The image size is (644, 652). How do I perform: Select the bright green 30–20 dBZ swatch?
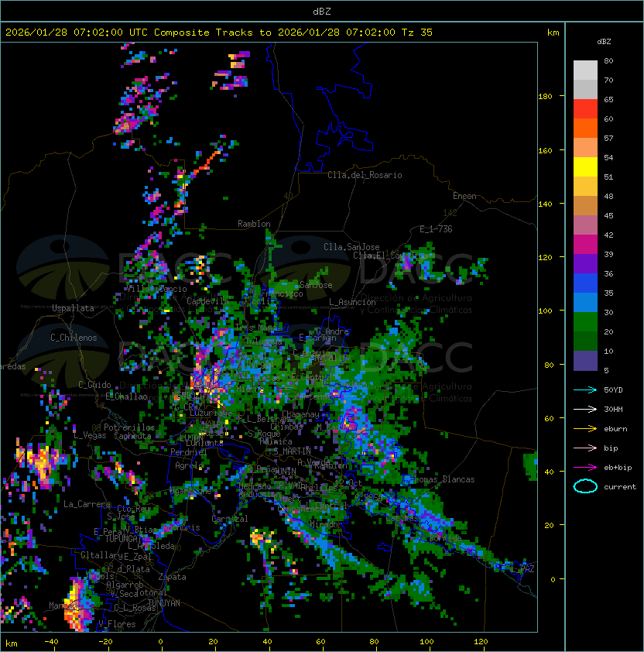pyautogui.click(x=585, y=322)
